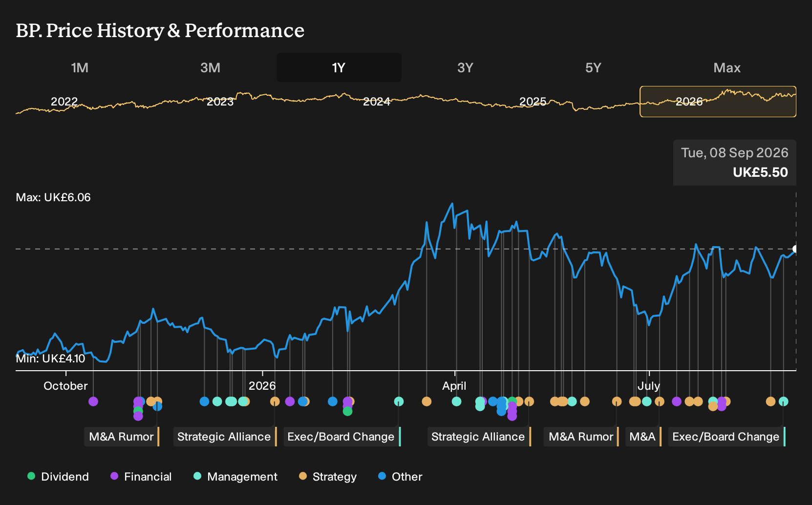Click teal dot above first Exec/Board Change label
The height and width of the screenshot is (505, 812).
pos(399,401)
